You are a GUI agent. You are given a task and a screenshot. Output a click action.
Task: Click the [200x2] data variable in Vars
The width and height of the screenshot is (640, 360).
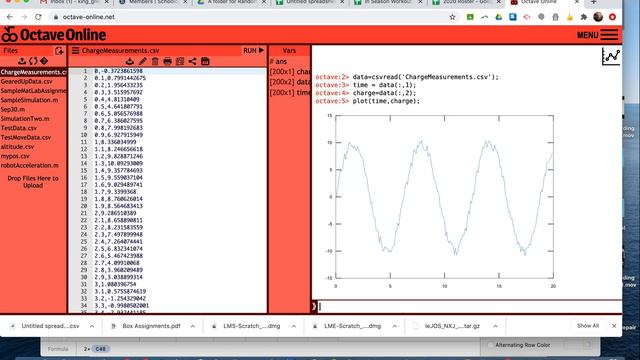tap(289, 82)
